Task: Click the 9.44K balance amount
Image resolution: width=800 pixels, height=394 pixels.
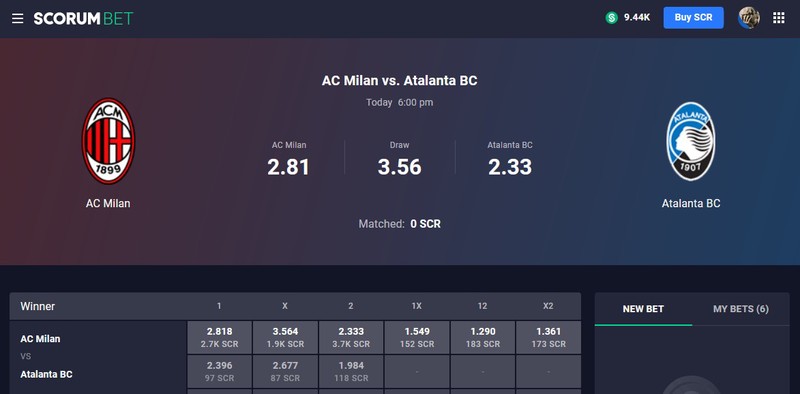Action: click(x=637, y=18)
